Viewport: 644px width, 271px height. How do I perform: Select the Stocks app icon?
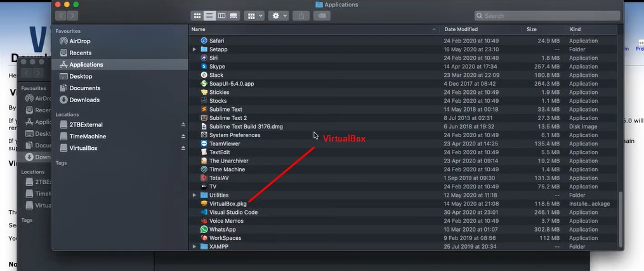pyautogui.click(x=204, y=101)
